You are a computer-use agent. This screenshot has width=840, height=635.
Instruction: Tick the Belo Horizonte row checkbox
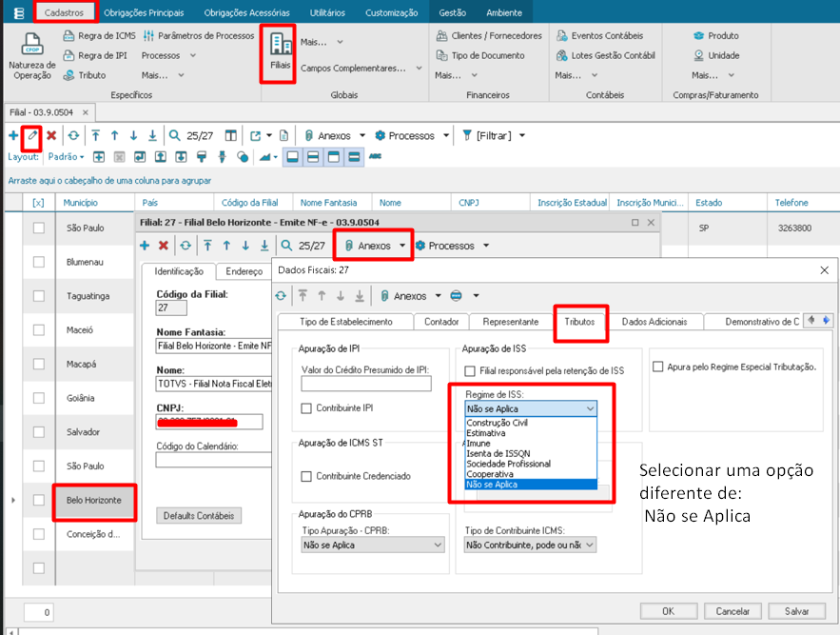coord(39,500)
